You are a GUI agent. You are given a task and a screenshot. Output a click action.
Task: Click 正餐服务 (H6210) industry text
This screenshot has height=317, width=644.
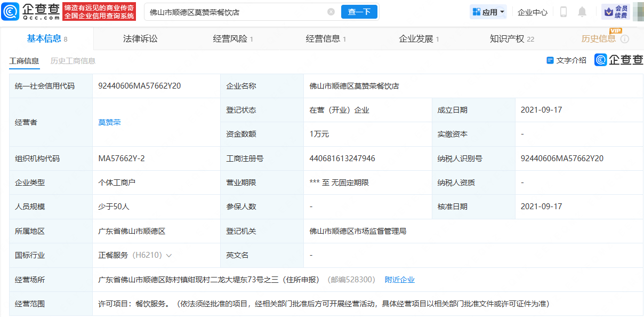[x=130, y=255]
